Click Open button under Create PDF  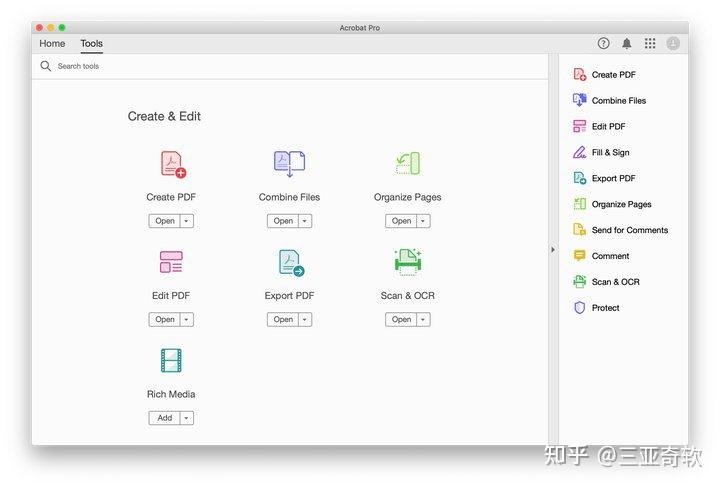tap(164, 221)
